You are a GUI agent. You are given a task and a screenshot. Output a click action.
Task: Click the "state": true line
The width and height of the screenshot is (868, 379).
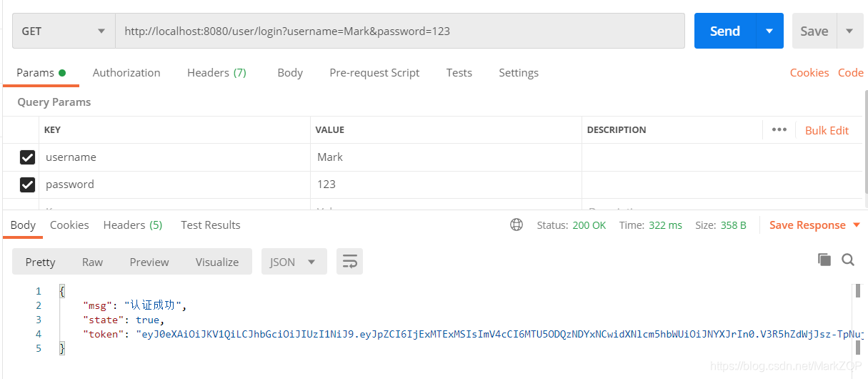pyautogui.click(x=124, y=320)
